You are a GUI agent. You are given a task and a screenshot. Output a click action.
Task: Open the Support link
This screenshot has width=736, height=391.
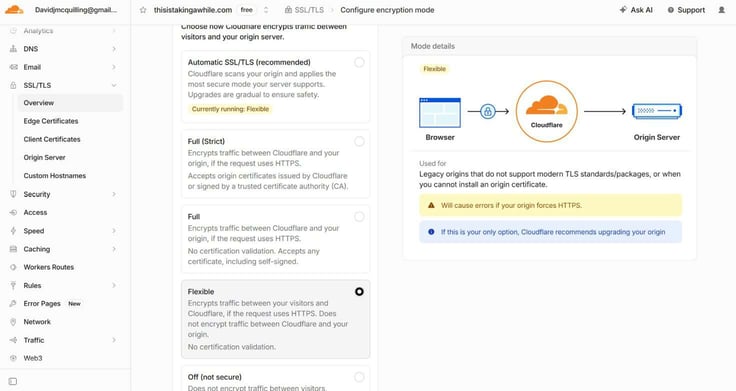point(686,10)
